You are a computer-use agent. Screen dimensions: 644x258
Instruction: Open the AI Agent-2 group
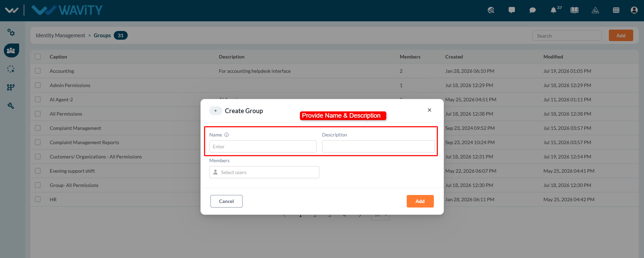point(61,100)
